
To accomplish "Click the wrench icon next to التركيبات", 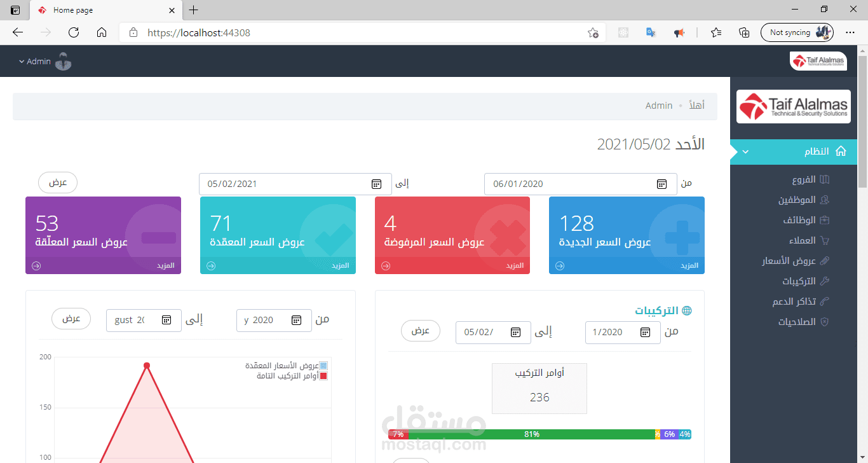I will [825, 281].
